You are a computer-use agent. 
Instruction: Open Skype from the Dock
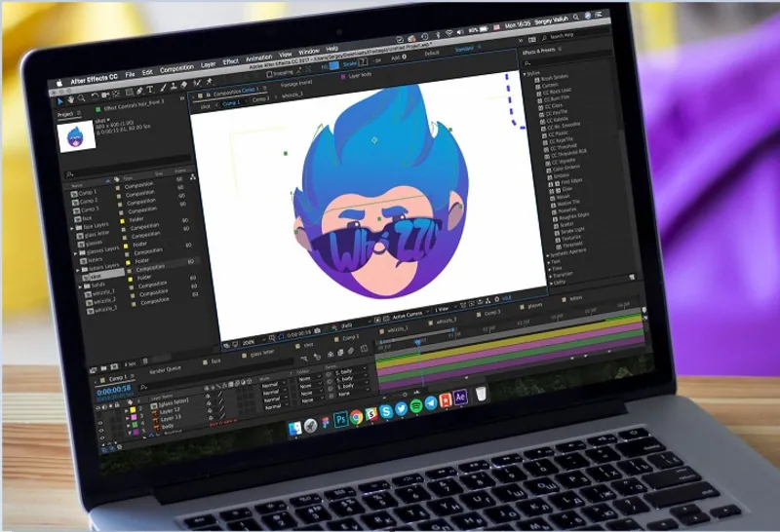pos(385,412)
